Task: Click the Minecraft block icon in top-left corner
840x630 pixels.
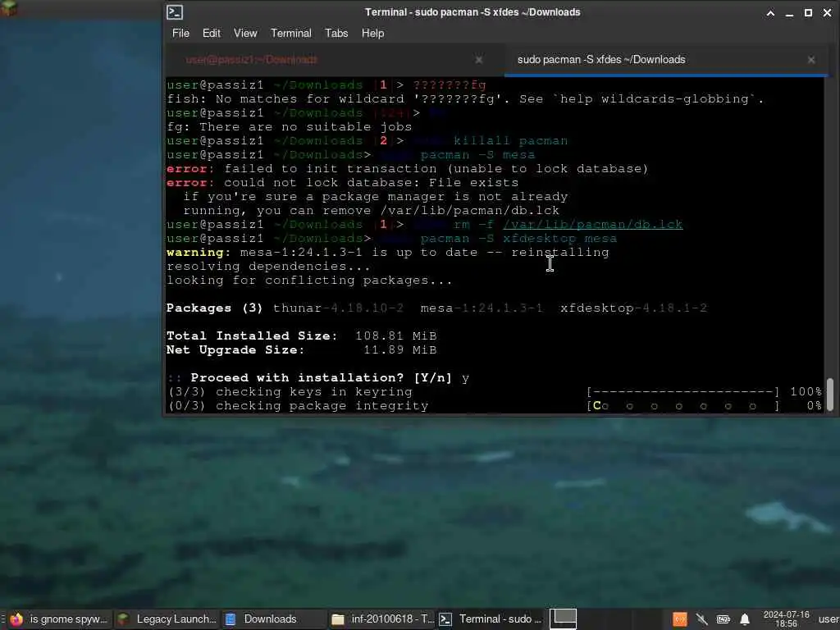Action: click(x=9, y=7)
